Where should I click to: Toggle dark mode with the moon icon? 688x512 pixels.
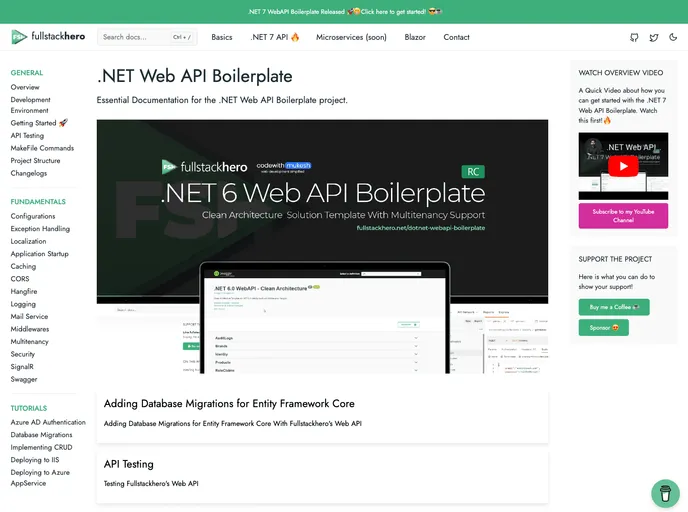click(x=673, y=37)
